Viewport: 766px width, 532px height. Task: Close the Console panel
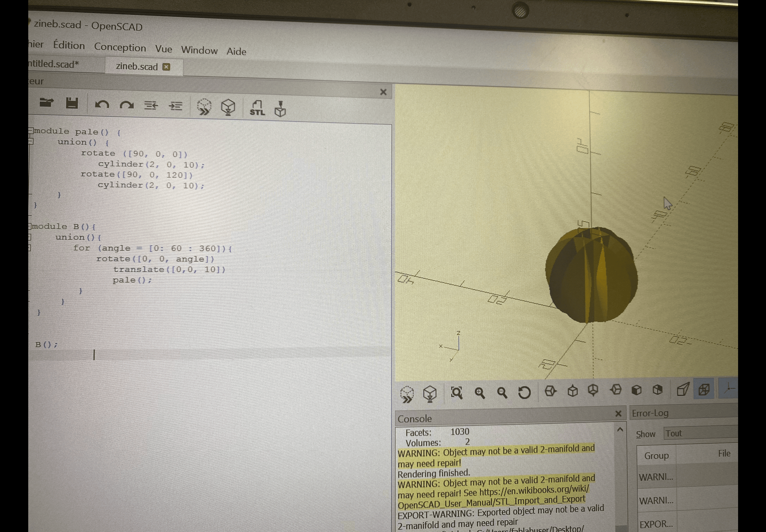pyautogui.click(x=618, y=414)
